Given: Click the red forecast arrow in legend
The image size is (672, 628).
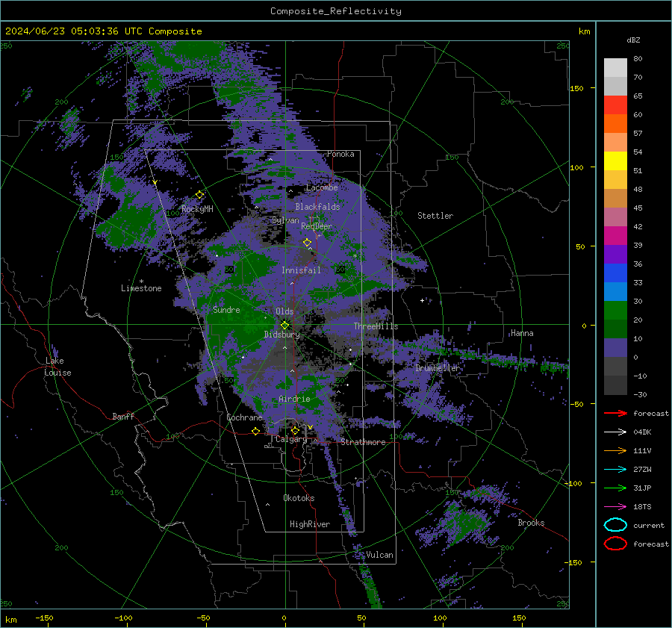Looking at the screenshot, I should pos(615,413).
